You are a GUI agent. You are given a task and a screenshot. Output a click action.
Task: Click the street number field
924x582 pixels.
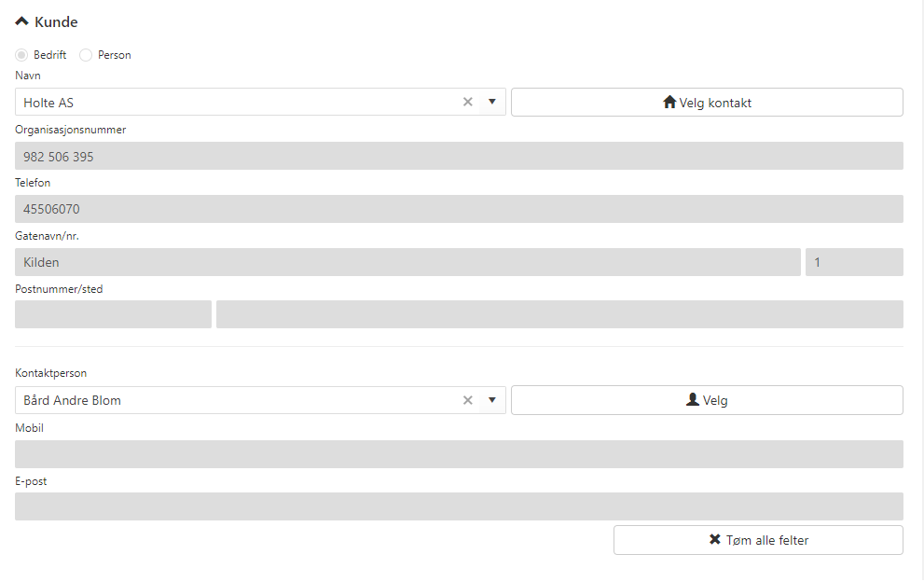click(853, 262)
